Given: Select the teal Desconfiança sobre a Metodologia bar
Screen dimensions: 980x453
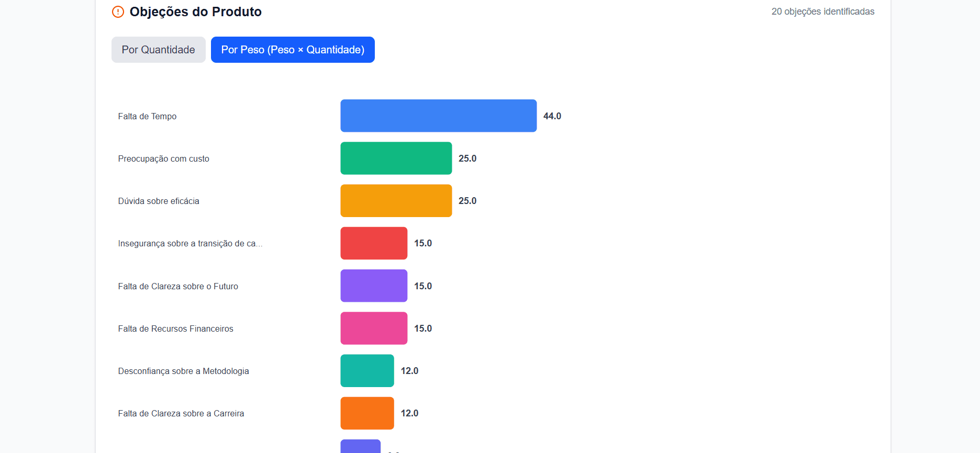Looking at the screenshot, I should pyautogui.click(x=367, y=370).
